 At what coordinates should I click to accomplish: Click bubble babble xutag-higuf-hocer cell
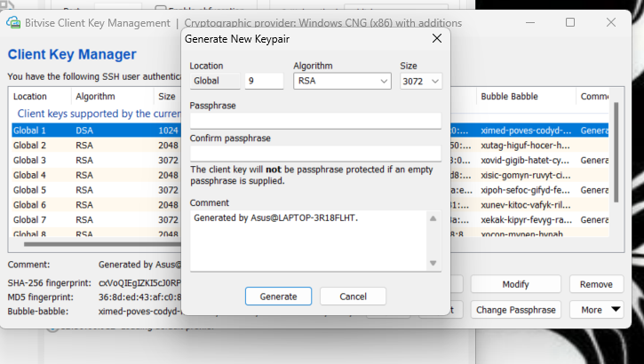point(525,146)
